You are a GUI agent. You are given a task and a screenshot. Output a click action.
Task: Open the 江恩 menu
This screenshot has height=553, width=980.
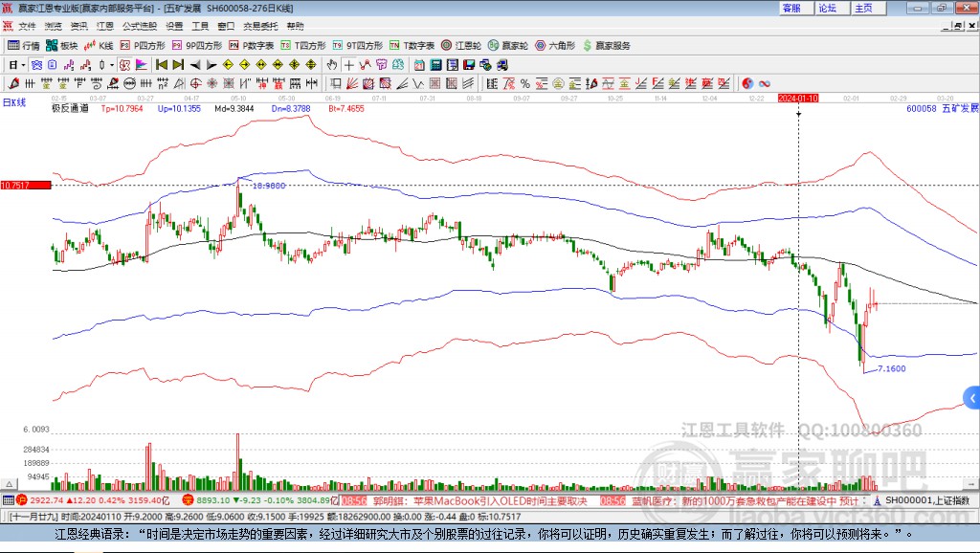click(x=105, y=26)
